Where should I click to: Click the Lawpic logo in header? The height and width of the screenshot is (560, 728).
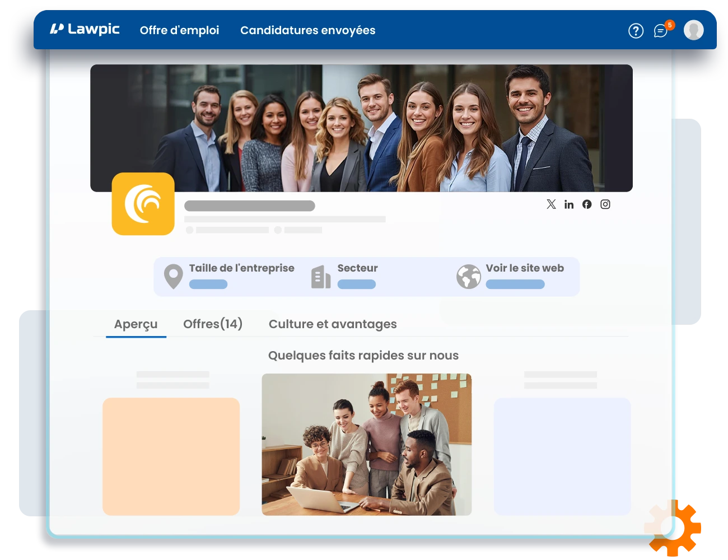pyautogui.click(x=85, y=29)
